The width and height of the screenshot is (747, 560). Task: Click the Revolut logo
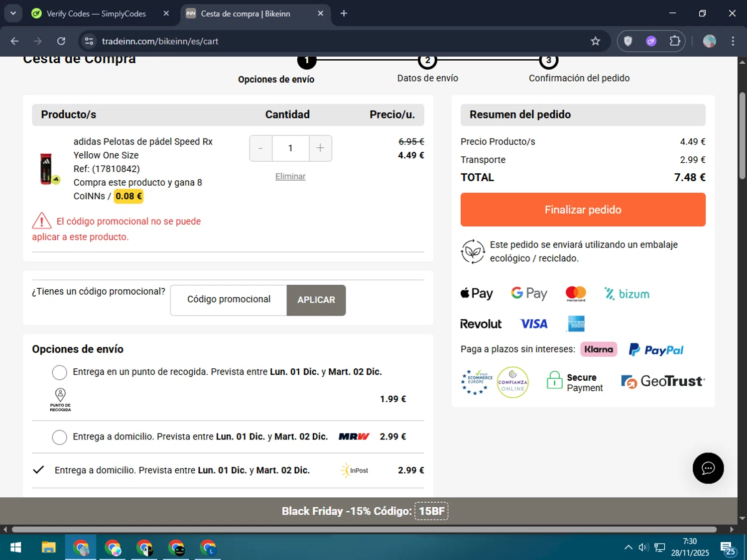(x=481, y=324)
